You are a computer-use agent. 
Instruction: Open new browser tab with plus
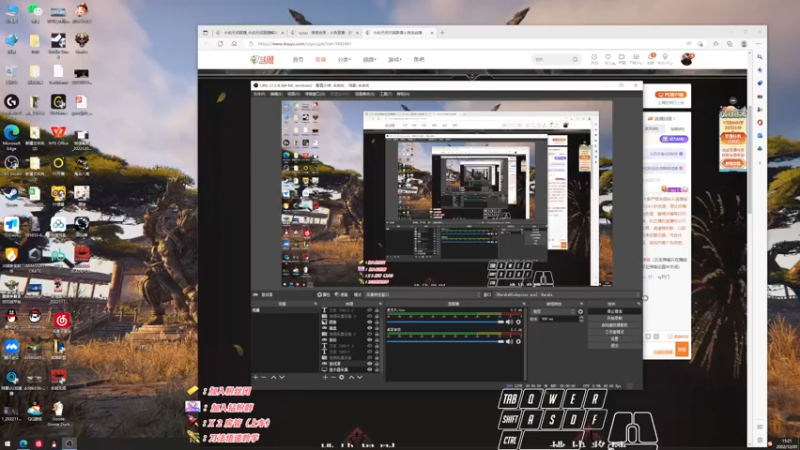pyautogui.click(x=442, y=33)
